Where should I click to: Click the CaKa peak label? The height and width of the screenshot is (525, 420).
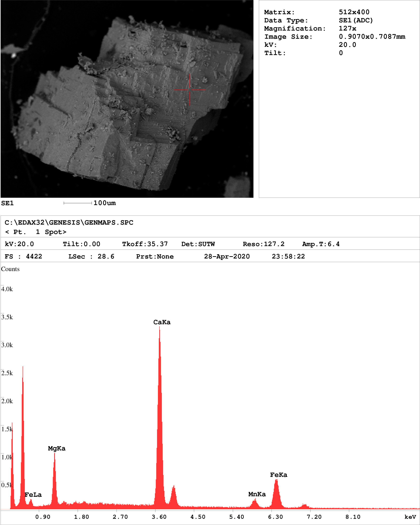tap(162, 322)
